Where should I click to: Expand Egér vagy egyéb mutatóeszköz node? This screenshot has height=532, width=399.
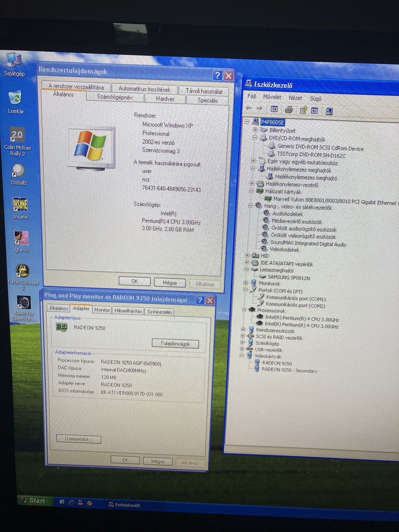click(253, 161)
